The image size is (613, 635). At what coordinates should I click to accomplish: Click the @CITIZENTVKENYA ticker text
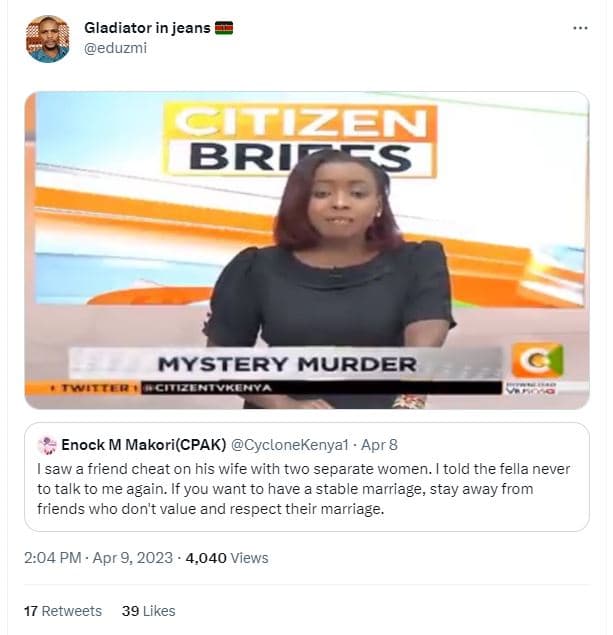click(209, 388)
